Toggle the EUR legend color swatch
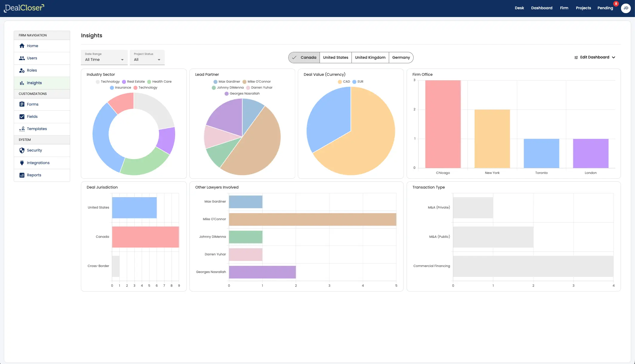This screenshot has width=635, height=364. pos(354,82)
